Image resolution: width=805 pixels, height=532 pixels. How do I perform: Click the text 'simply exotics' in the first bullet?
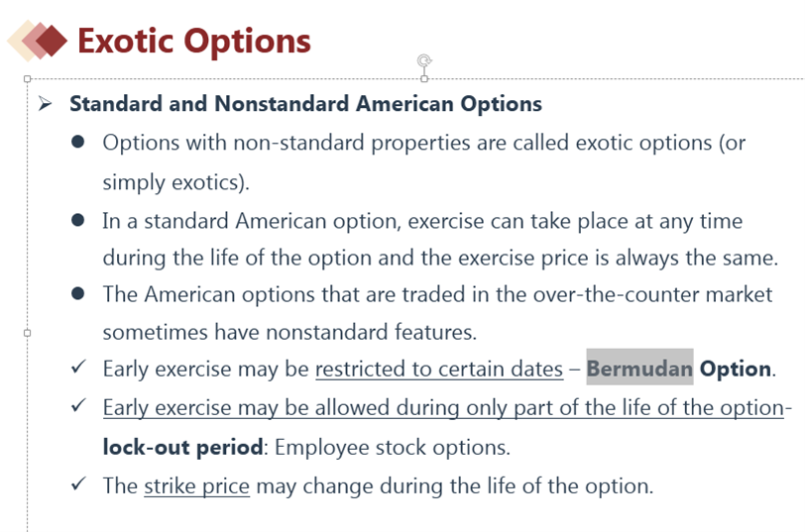click(x=173, y=182)
